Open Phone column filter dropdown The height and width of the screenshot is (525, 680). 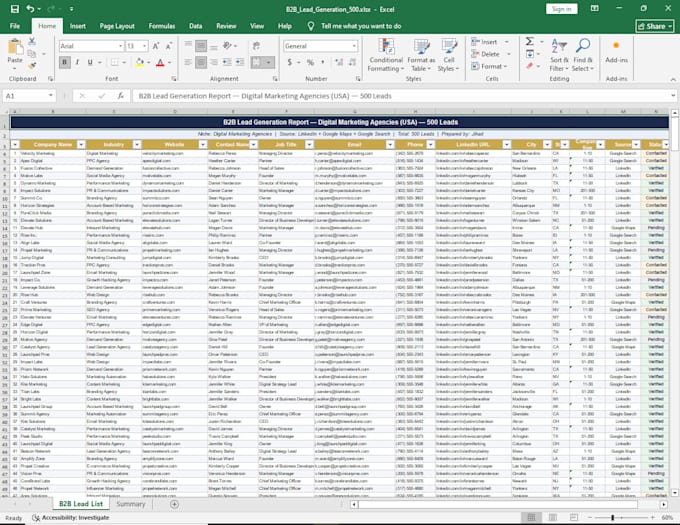click(430, 145)
